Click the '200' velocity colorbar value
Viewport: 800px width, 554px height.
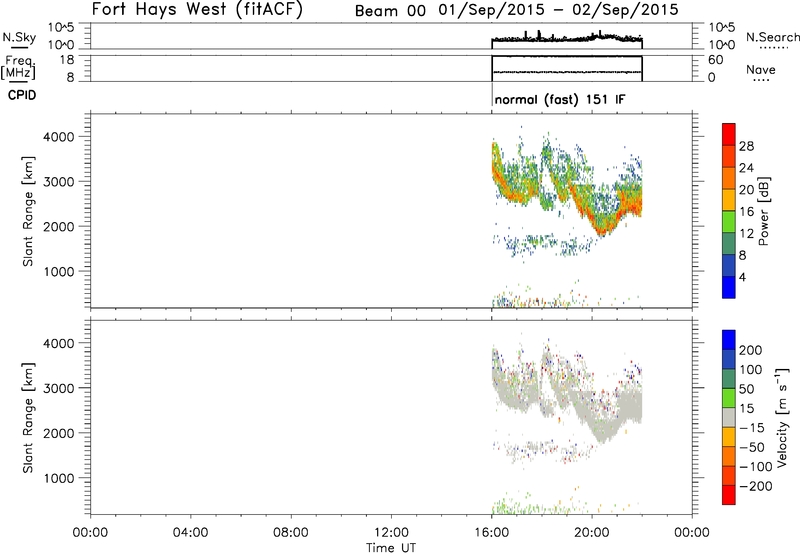click(x=751, y=350)
